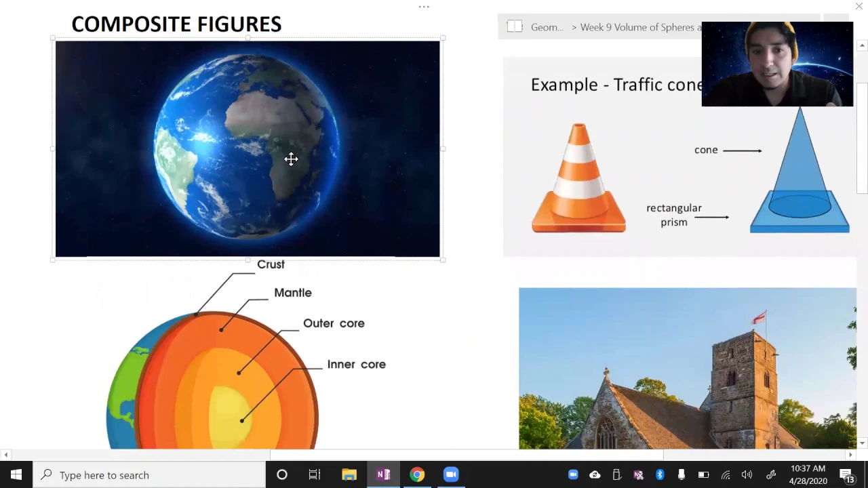Click the Inner core label
868x488 pixels.
click(x=356, y=364)
